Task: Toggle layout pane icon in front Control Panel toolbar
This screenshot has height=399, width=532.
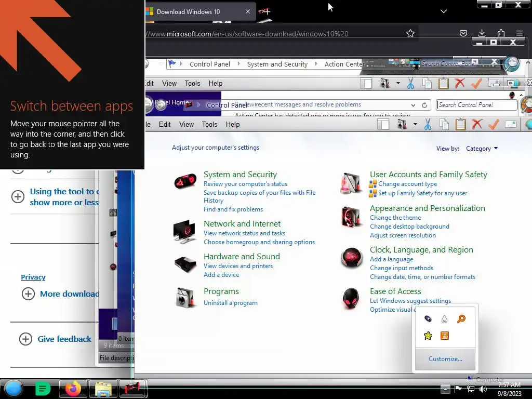Action: (x=383, y=124)
